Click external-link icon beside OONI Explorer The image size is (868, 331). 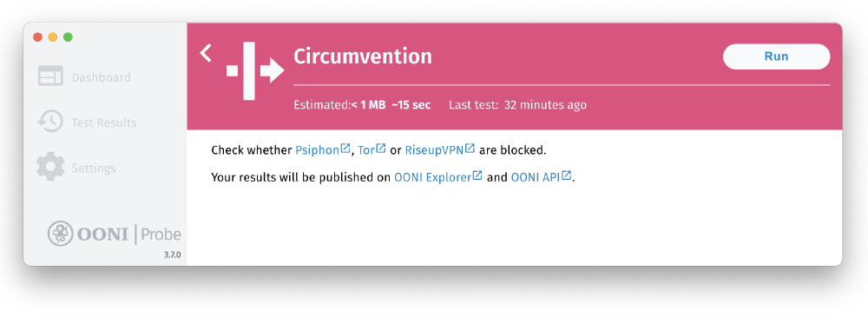pos(477,175)
